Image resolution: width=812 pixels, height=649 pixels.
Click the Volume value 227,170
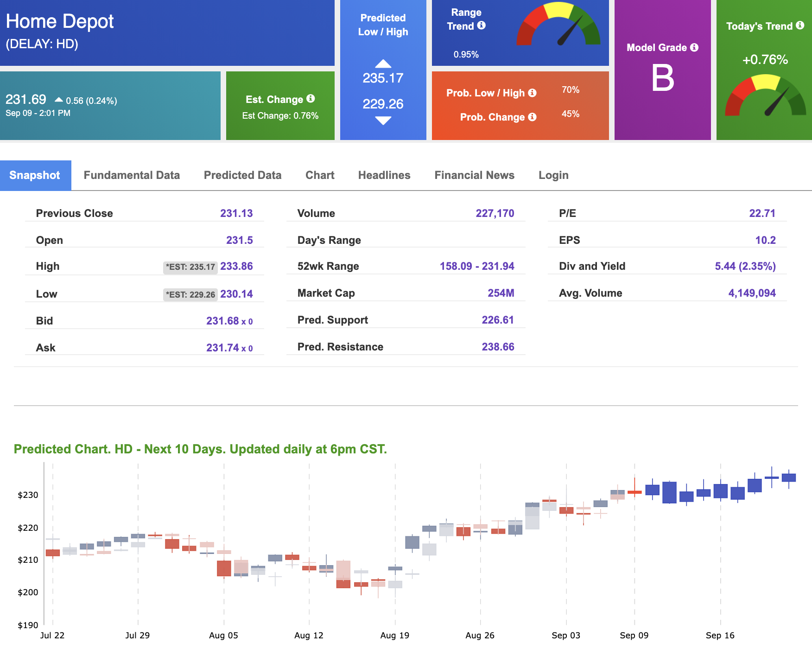tap(495, 213)
